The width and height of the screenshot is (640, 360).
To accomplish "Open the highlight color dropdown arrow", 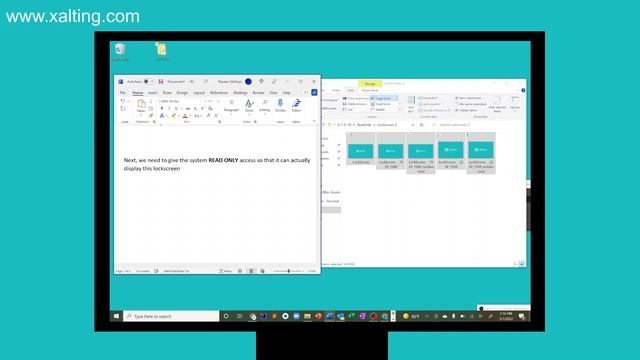I will (x=178, y=116).
